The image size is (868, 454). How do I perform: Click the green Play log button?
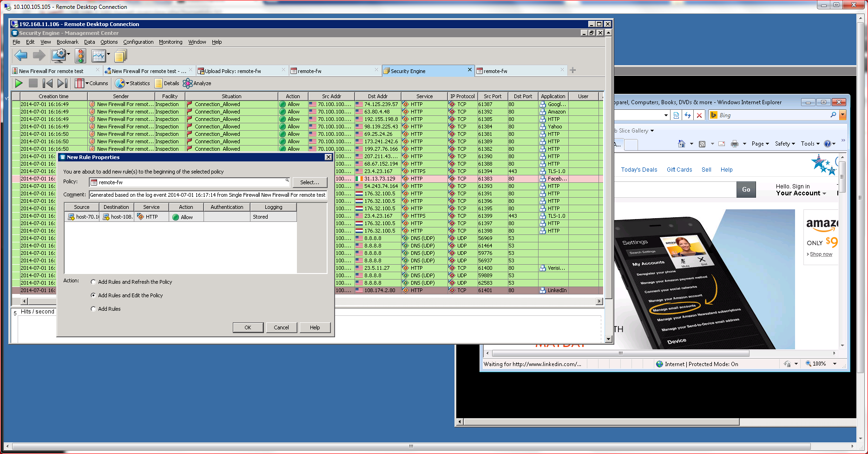(19, 83)
